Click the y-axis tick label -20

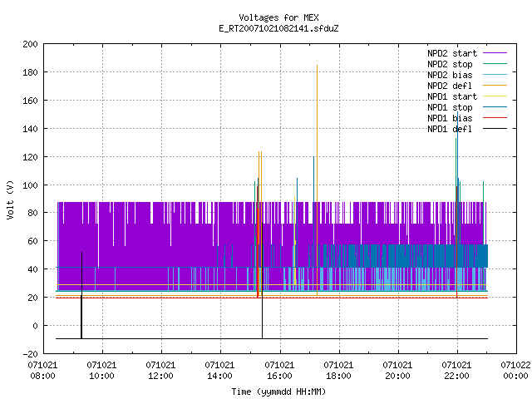tap(30, 354)
